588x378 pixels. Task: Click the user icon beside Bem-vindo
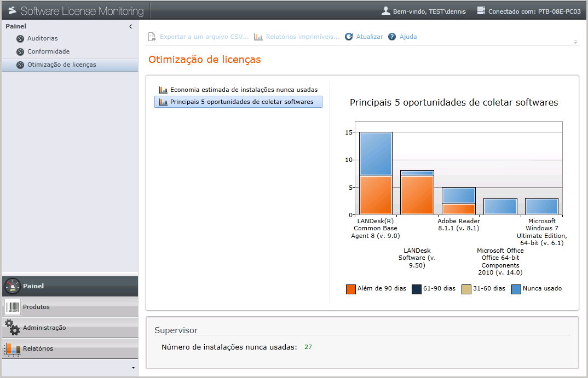(386, 11)
